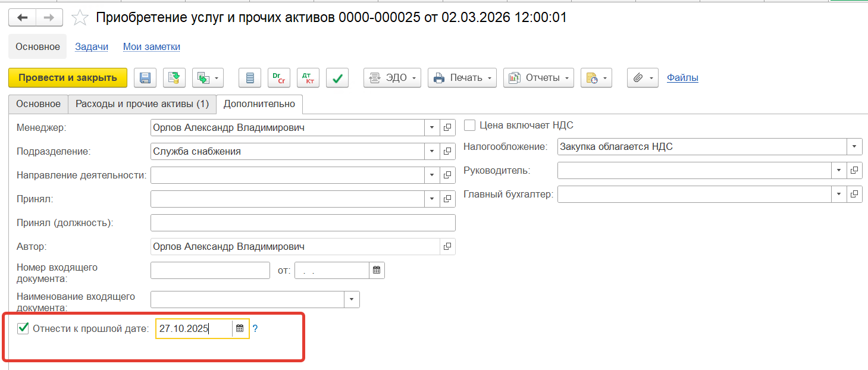Viewport: 868px width, 370px height.
Task: Click the 'Служба снабжения' department field
Action: click(x=288, y=151)
